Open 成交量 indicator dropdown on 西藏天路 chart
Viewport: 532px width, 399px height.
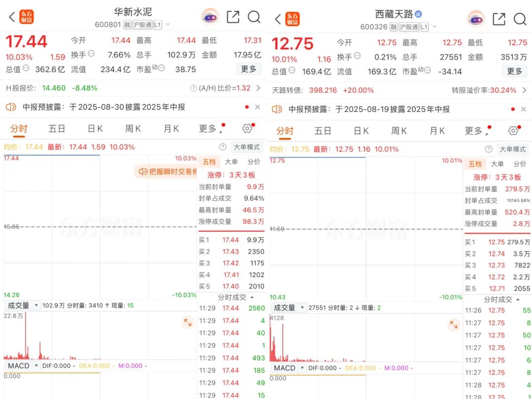pos(288,308)
